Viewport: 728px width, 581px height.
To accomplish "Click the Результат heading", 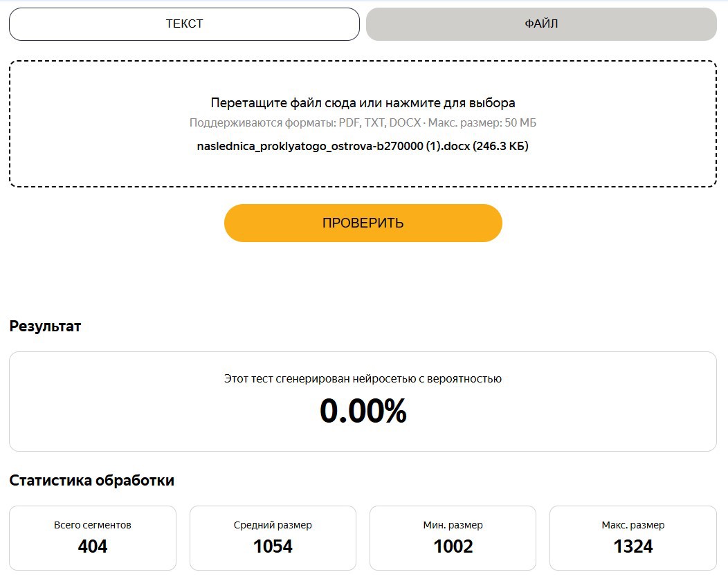I will click(45, 326).
